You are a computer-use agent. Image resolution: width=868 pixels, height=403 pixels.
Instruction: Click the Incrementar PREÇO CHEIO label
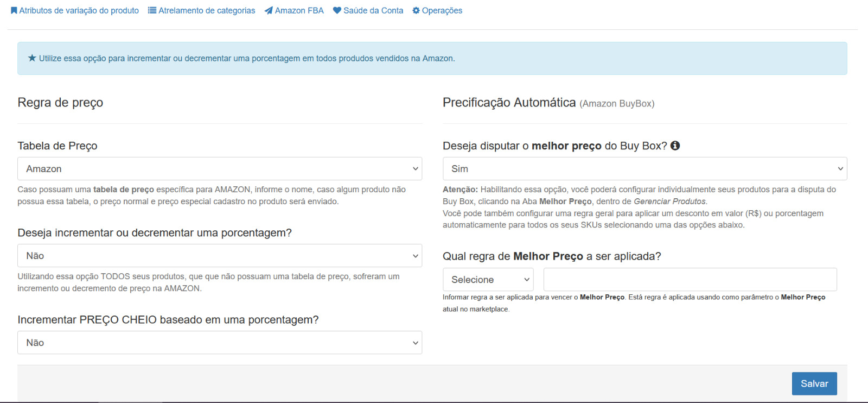[168, 320]
